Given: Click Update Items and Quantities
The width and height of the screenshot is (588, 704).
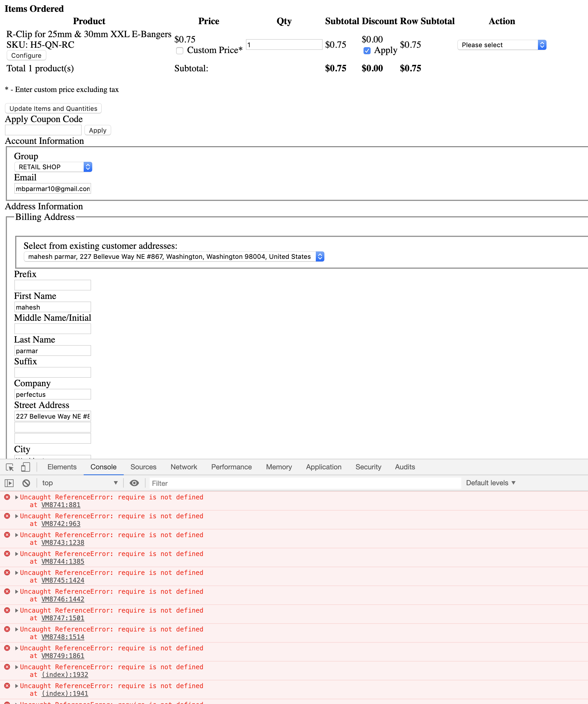Looking at the screenshot, I should [53, 108].
